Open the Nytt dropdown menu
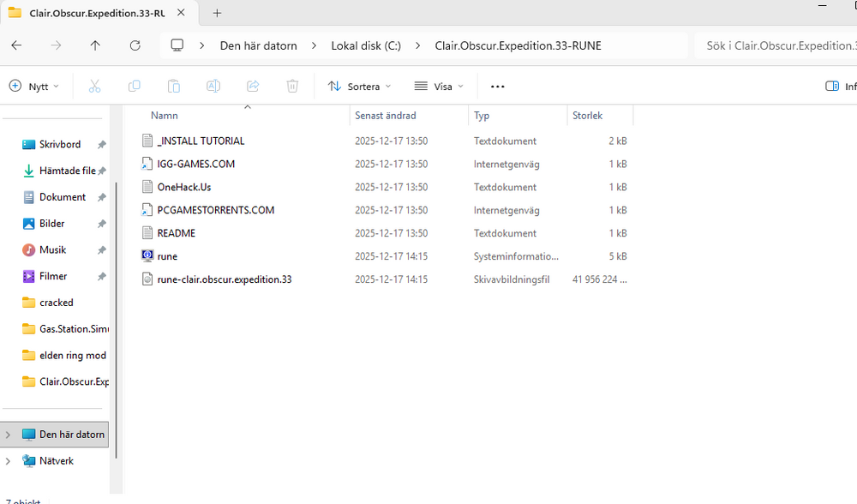857x504 pixels. coord(34,86)
